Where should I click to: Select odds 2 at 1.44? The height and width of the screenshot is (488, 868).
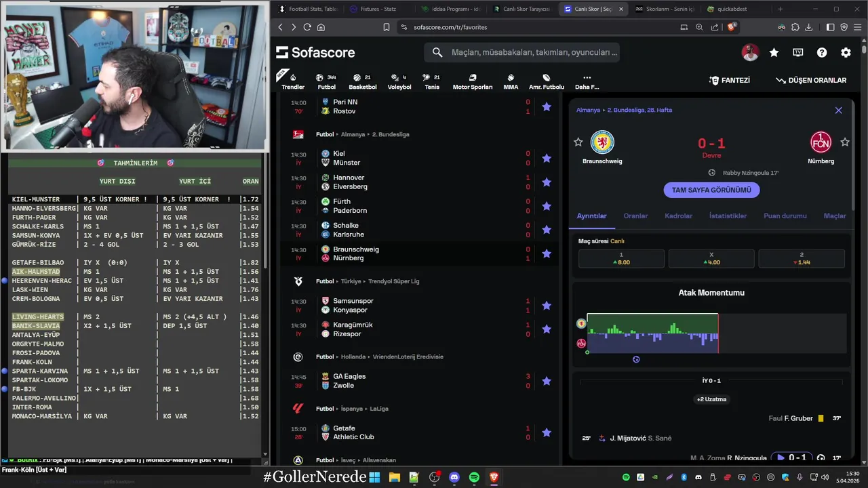tap(802, 258)
